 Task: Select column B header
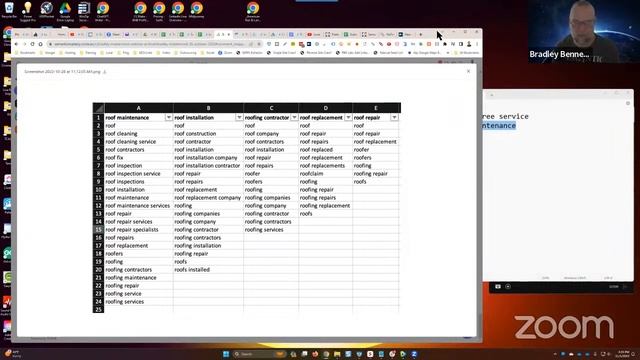click(208, 108)
